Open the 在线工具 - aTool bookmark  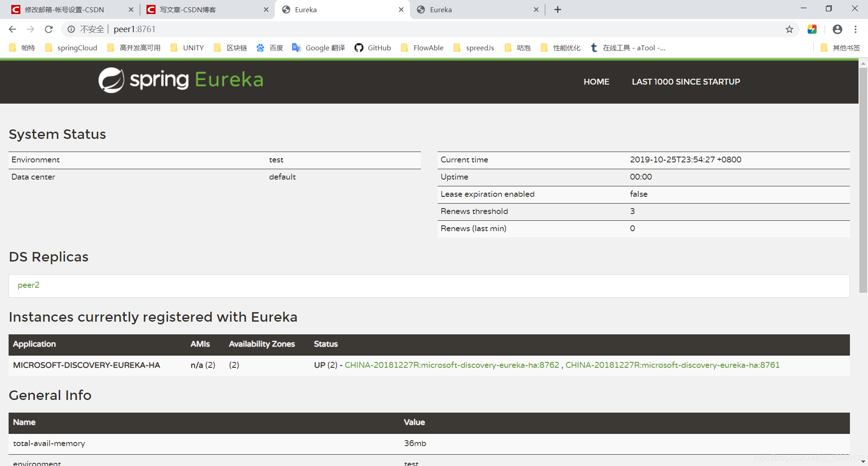coord(628,48)
